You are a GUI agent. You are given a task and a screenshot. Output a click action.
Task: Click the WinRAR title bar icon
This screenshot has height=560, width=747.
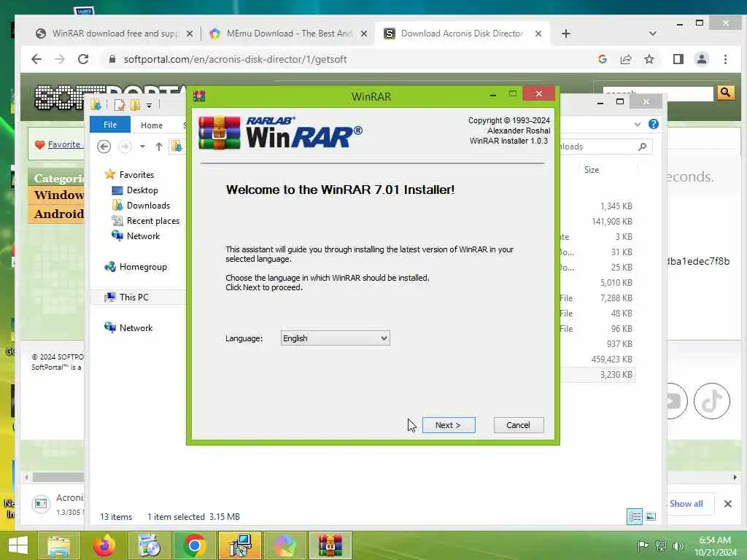[199, 96]
